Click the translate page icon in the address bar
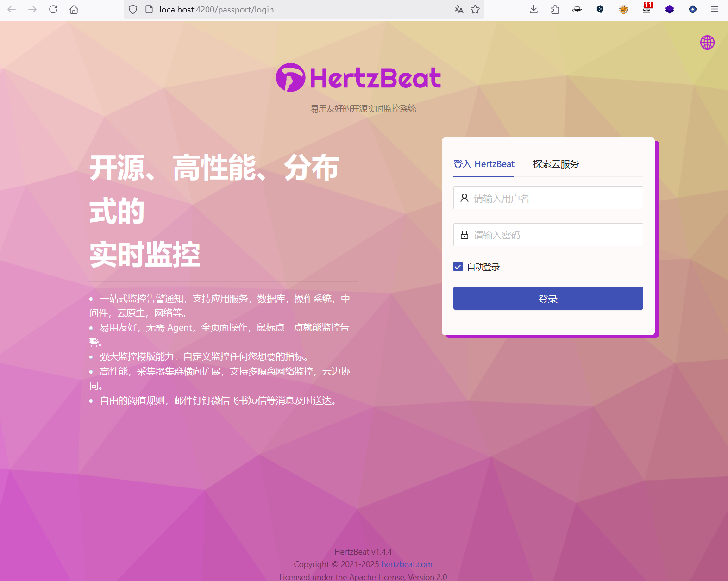 click(x=458, y=9)
